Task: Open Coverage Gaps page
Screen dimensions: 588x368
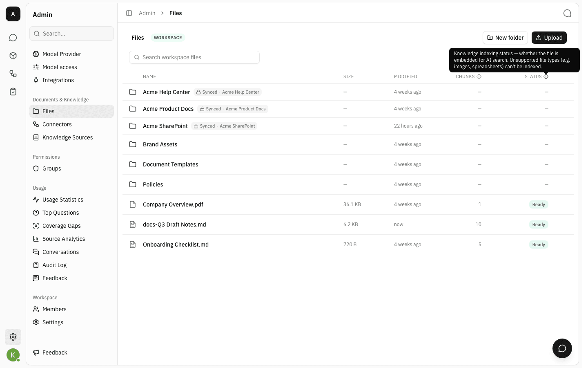Action: click(x=71, y=226)
